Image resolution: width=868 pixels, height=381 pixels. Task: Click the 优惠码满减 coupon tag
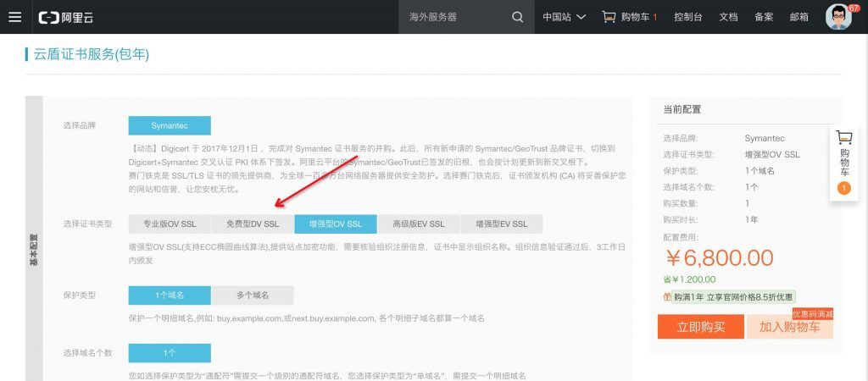point(813,314)
